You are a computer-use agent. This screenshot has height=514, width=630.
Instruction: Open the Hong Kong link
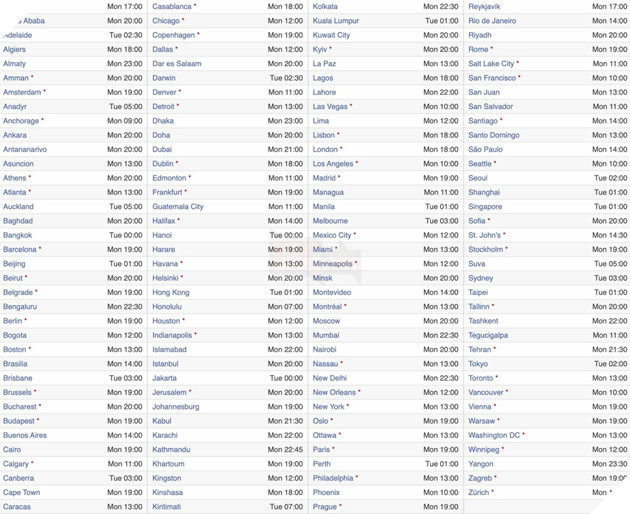pos(170,293)
